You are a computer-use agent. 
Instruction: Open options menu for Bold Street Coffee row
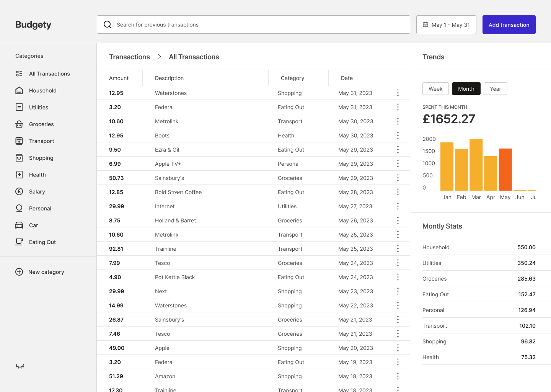coord(398,192)
